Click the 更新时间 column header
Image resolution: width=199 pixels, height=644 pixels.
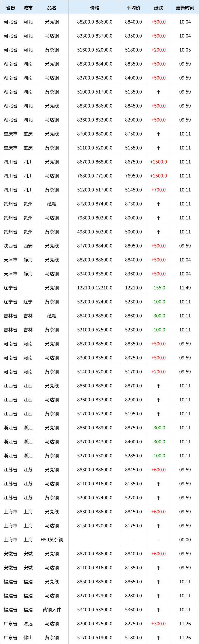click(x=185, y=8)
